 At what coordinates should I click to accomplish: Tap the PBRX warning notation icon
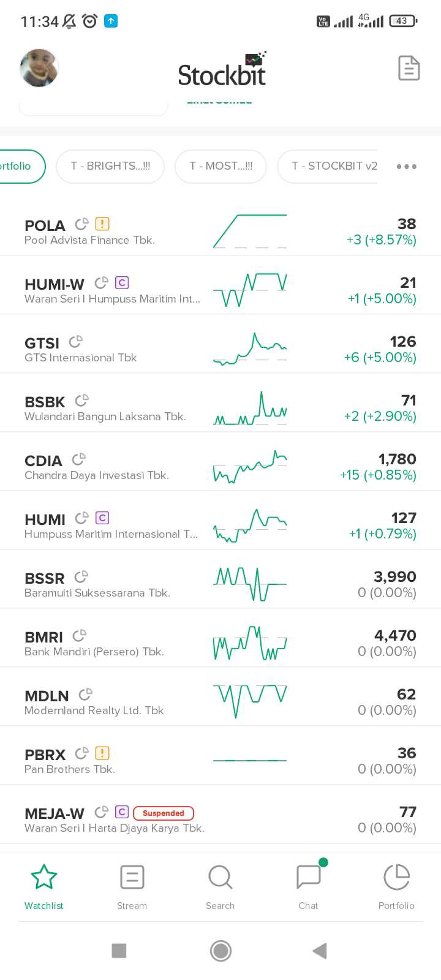coord(102,753)
